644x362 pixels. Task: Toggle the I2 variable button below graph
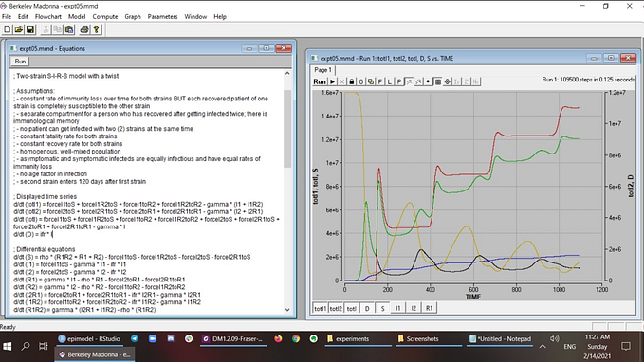[x=414, y=308]
